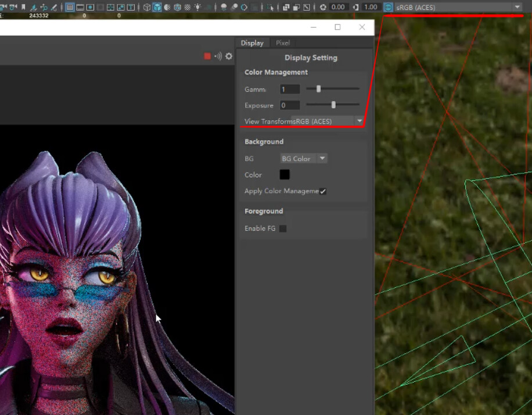This screenshot has height=415, width=532.
Task: Click the black background Color swatch
Action: tap(285, 175)
